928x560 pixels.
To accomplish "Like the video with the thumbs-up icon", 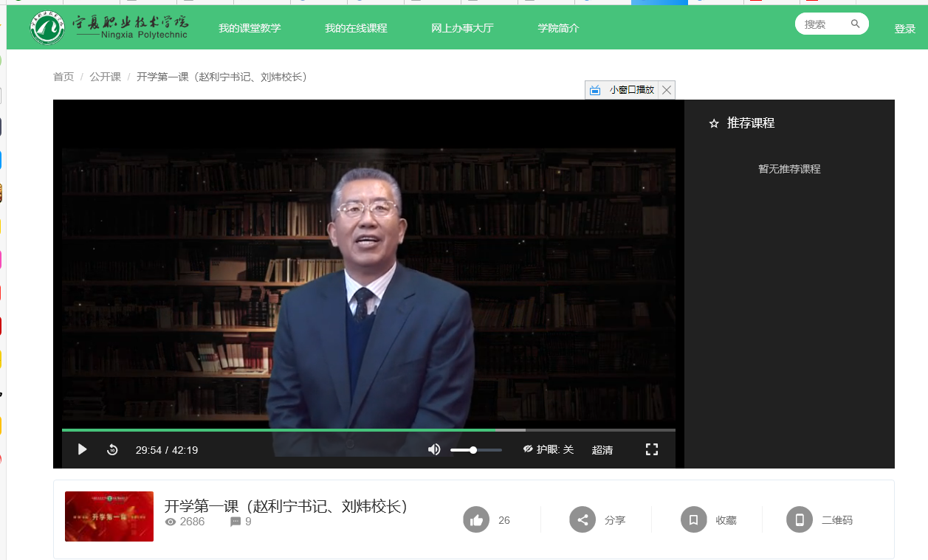I will [x=476, y=519].
